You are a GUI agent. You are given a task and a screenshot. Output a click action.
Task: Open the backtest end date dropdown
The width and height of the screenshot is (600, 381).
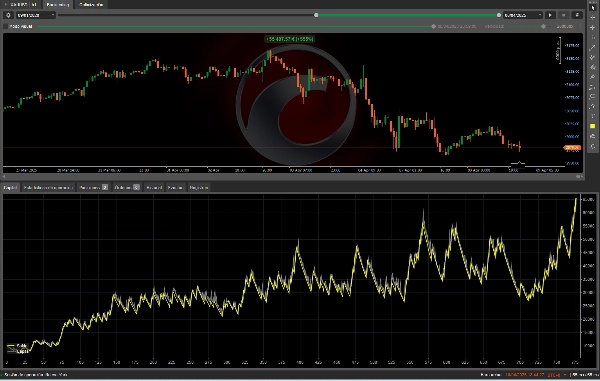point(523,15)
